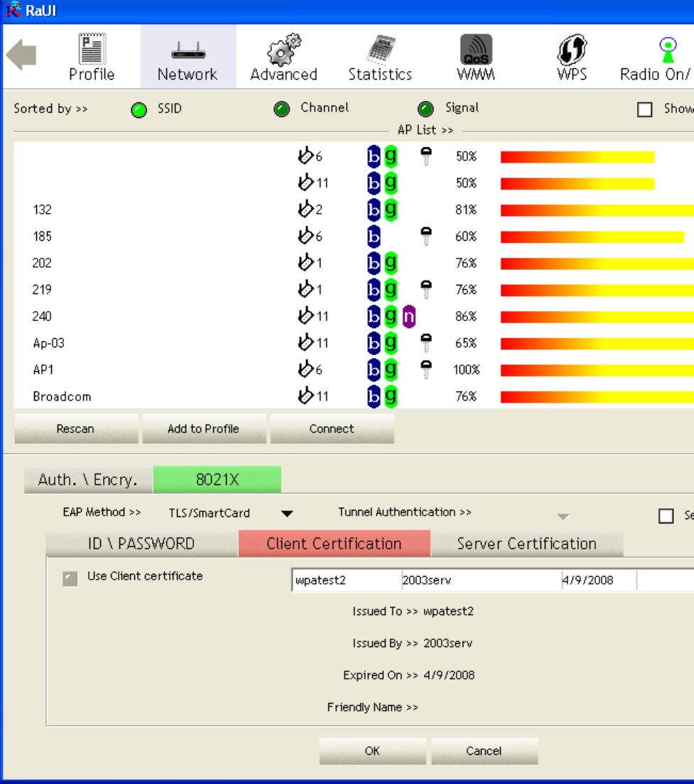
Task: Open the Profile page icon
Action: (x=92, y=50)
